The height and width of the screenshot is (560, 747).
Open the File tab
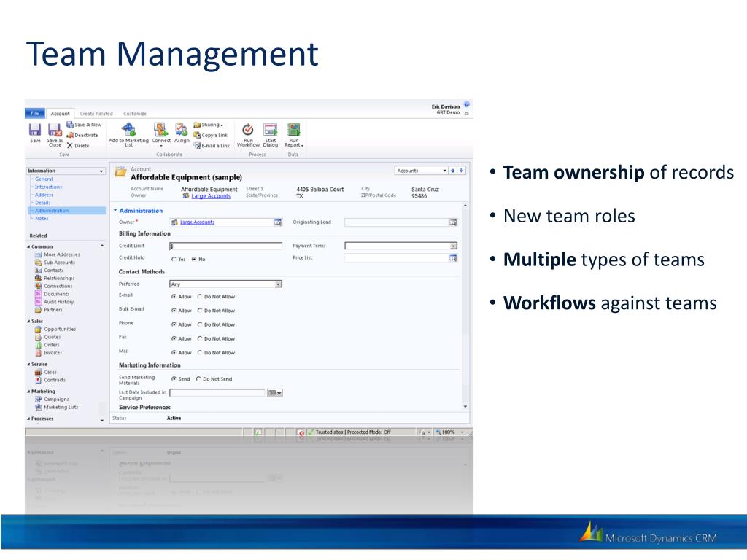click(x=35, y=113)
